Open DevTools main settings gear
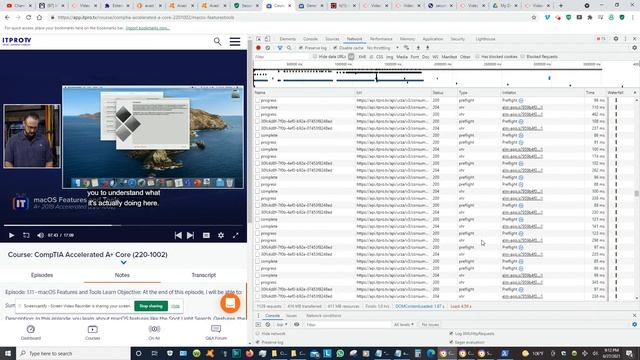The height and width of the screenshot is (360, 640). coord(616,39)
